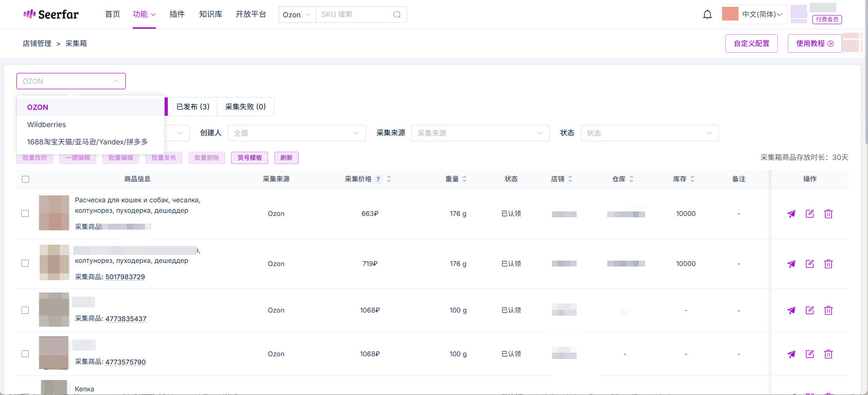
Task: Collapse the OZON platform selector
Action: [71, 81]
